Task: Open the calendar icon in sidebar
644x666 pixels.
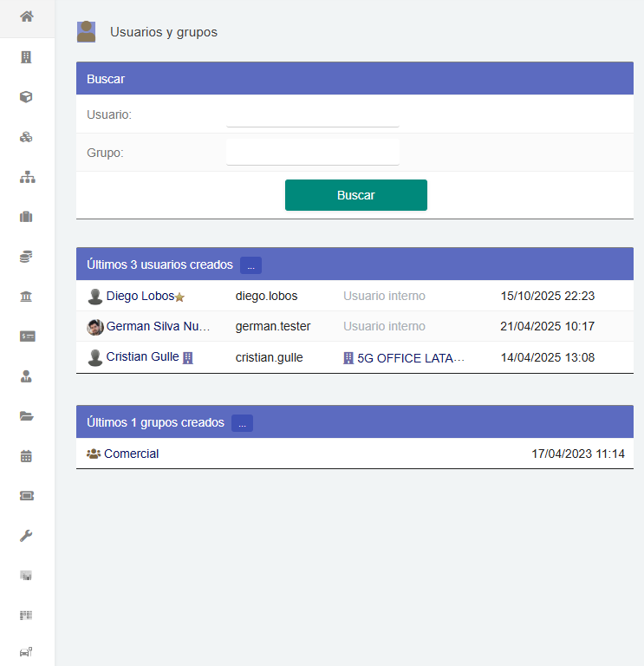Action: pos(26,456)
